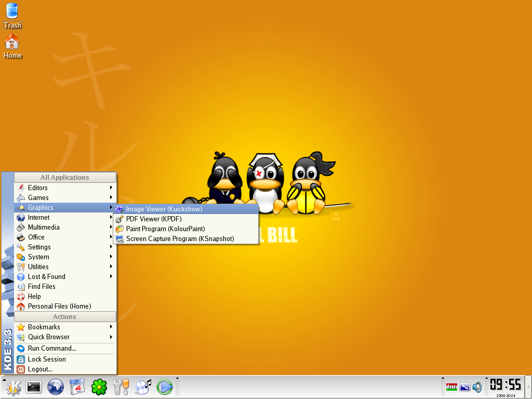The image size is (532, 399).
Task: Expand the Bookmarks submenu
Action: [x=65, y=327]
